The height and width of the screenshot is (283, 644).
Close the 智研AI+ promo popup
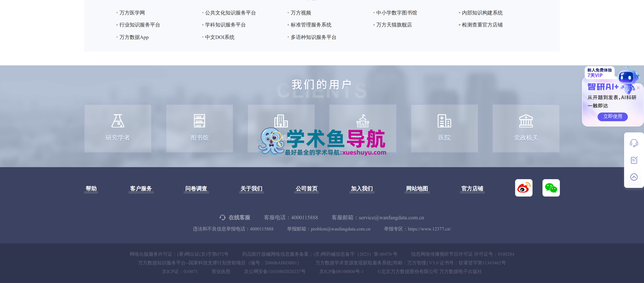(638, 88)
